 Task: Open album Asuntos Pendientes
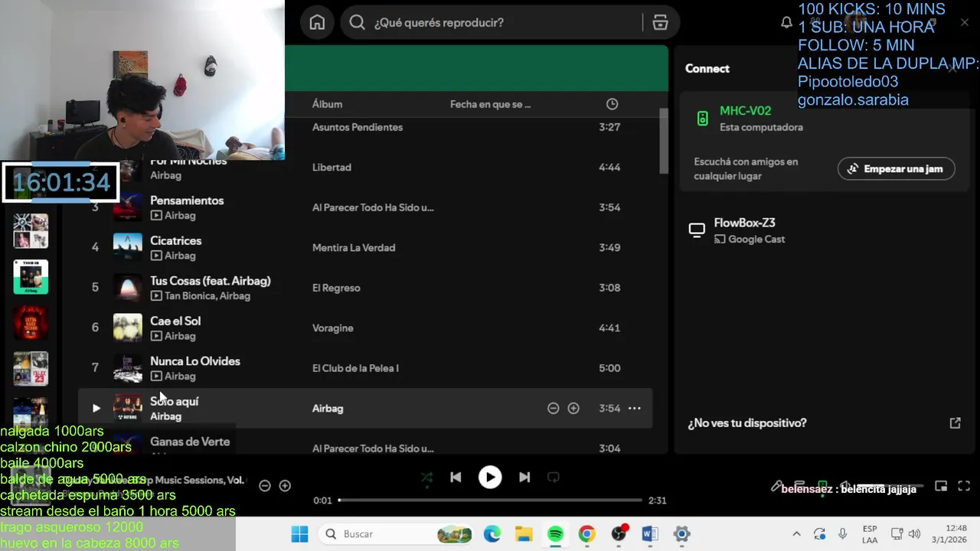(358, 127)
